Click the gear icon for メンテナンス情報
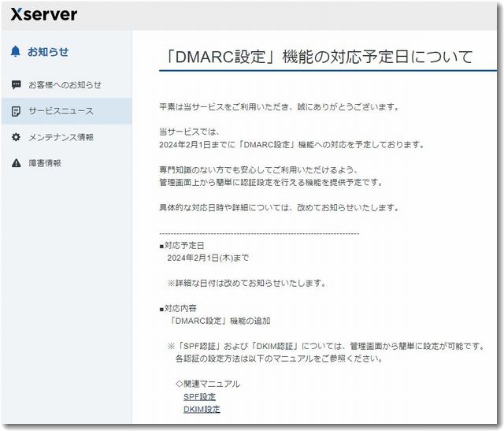Screen dimensions: 504x431 [16, 137]
